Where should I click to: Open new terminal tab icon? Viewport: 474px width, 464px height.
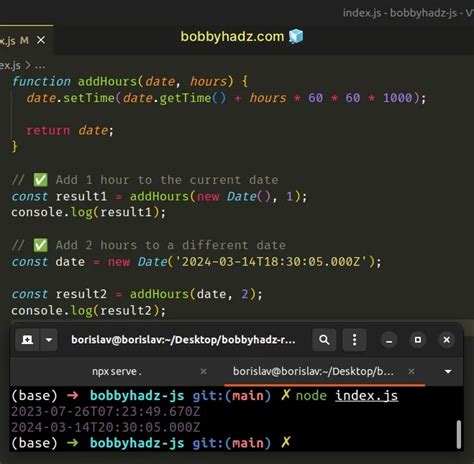click(x=27, y=340)
